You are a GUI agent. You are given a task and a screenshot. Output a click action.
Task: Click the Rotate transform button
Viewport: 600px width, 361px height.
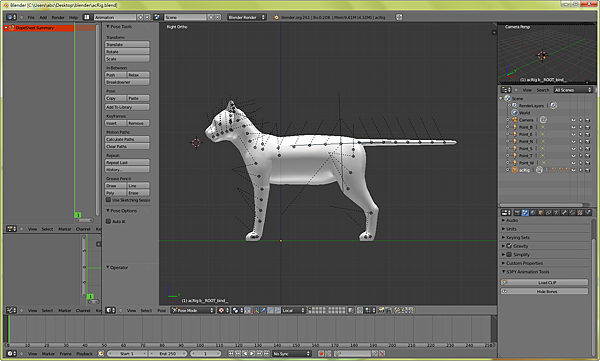[127, 51]
